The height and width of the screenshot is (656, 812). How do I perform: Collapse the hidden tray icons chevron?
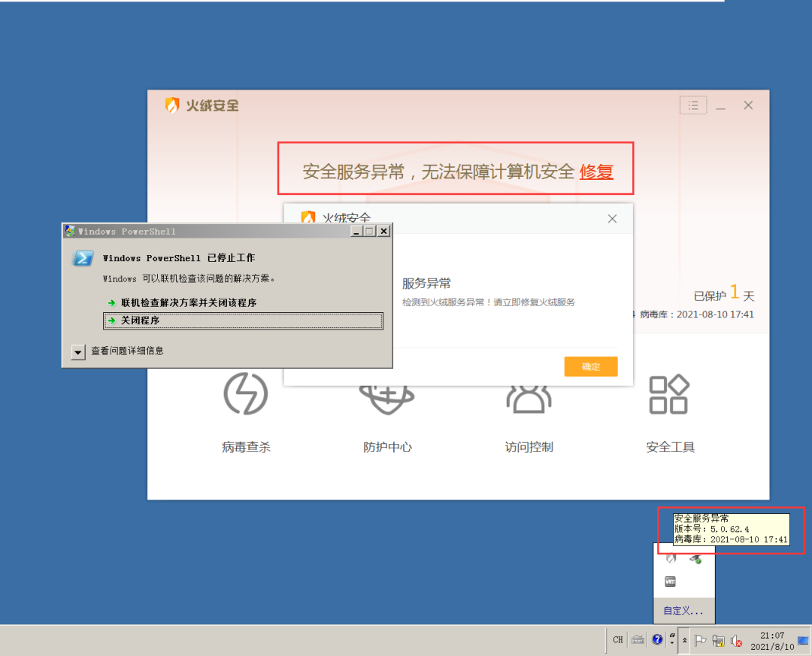click(685, 641)
